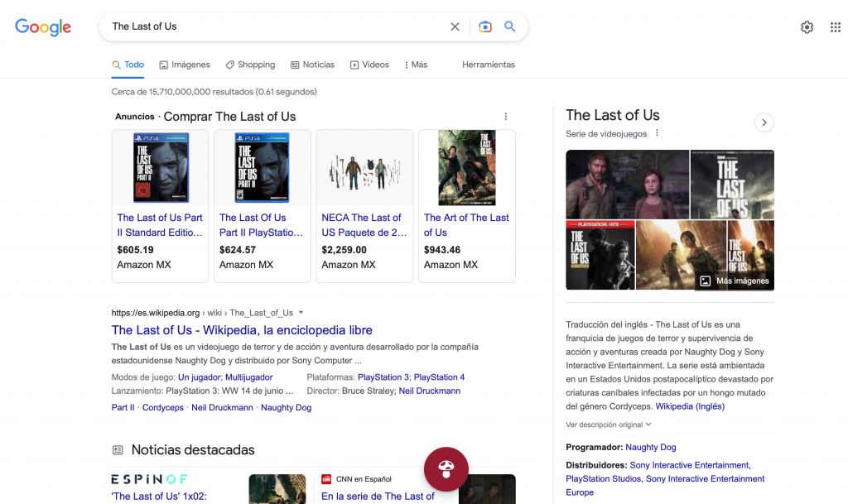Expand 'Ver descripción original'
The width and height of the screenshot is (848, 504).
pos(609,425)
